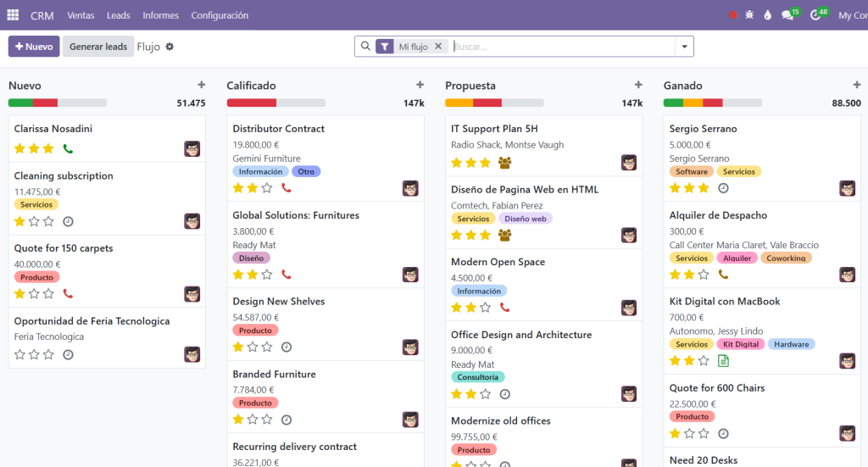Open the Configuración menu
The image size is (868, 467).
point(220,15)
